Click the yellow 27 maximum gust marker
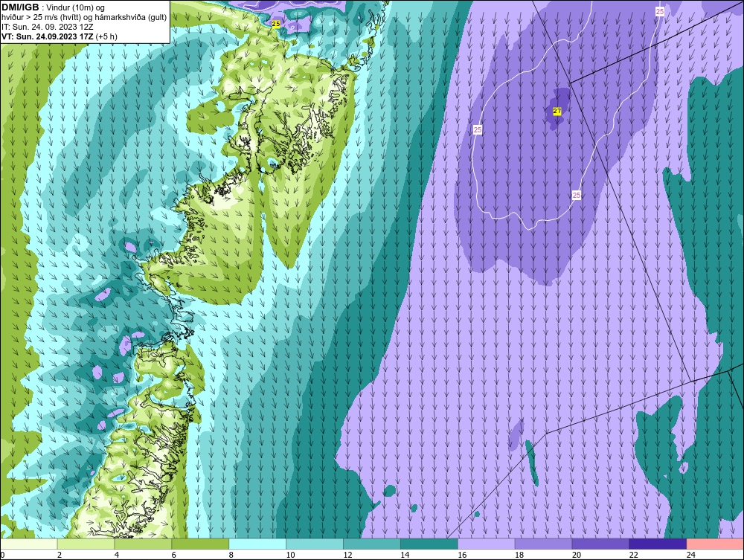Screen dimensions: 744x560 point(557,112)
